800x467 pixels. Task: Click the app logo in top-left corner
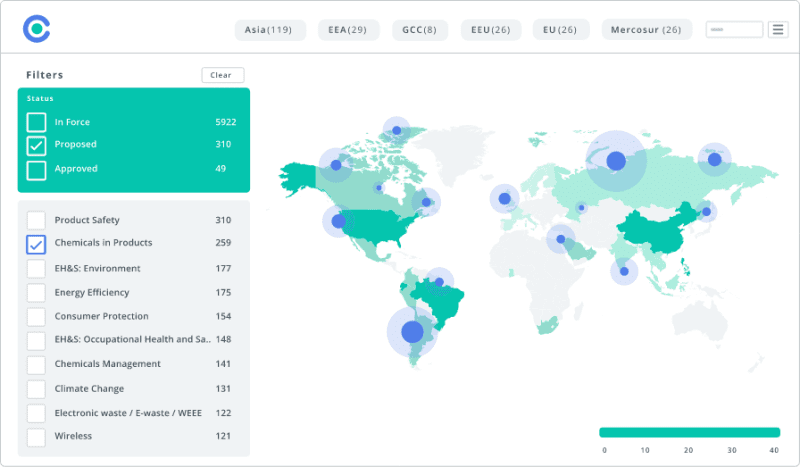[37, 29]
